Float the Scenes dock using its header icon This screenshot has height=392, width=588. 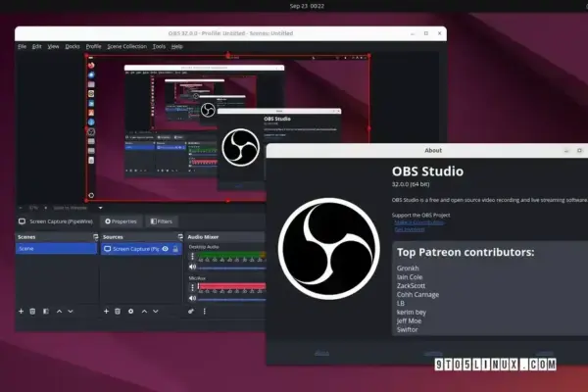(96, 237)
